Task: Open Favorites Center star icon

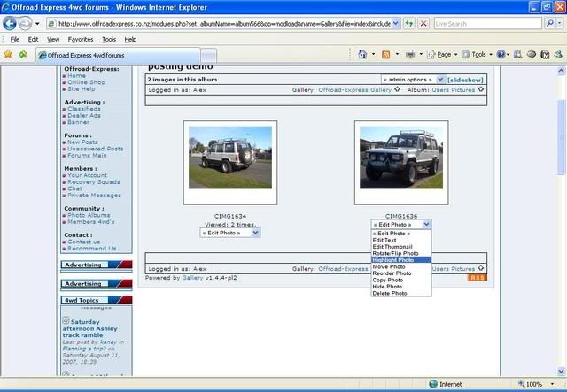Action: click(8, 54)
